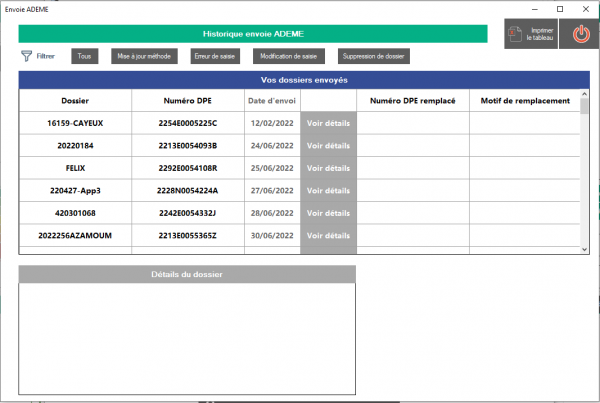Click the Dossier column header

75,101
